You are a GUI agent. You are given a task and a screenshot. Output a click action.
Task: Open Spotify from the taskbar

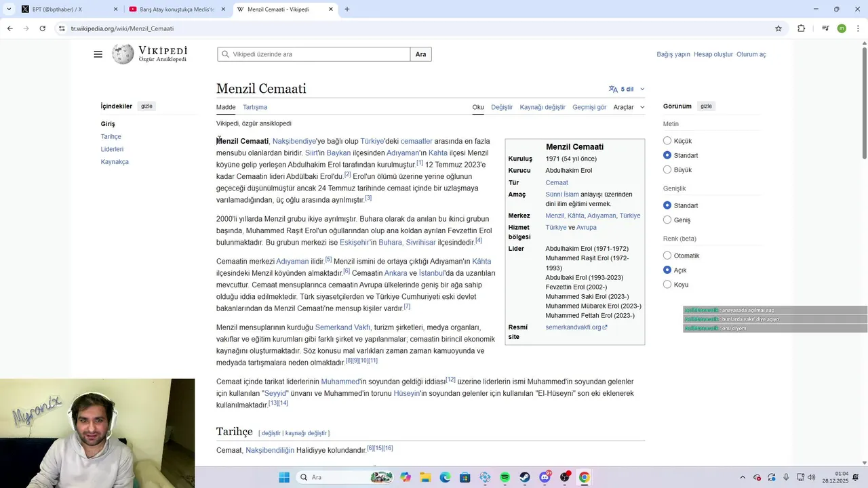505,477
